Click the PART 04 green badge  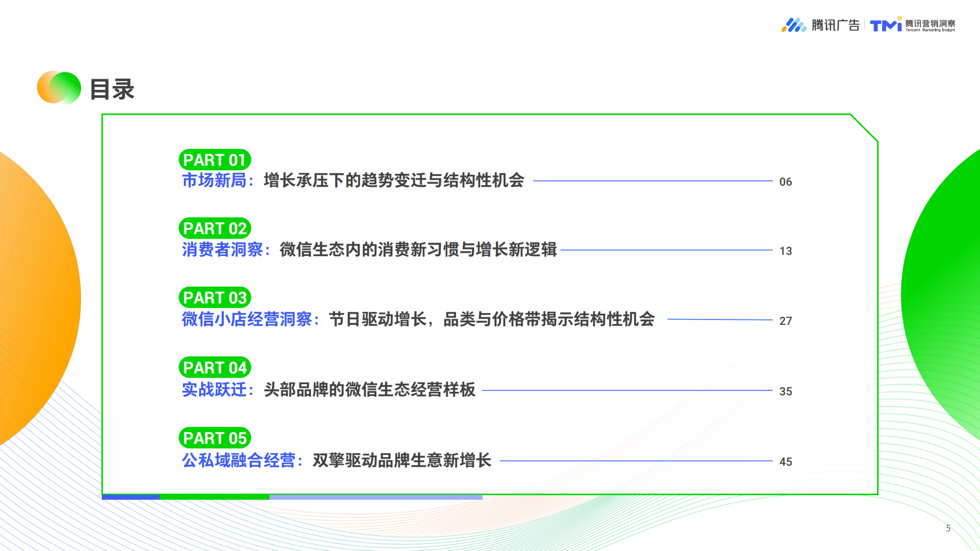coord(215,368)
